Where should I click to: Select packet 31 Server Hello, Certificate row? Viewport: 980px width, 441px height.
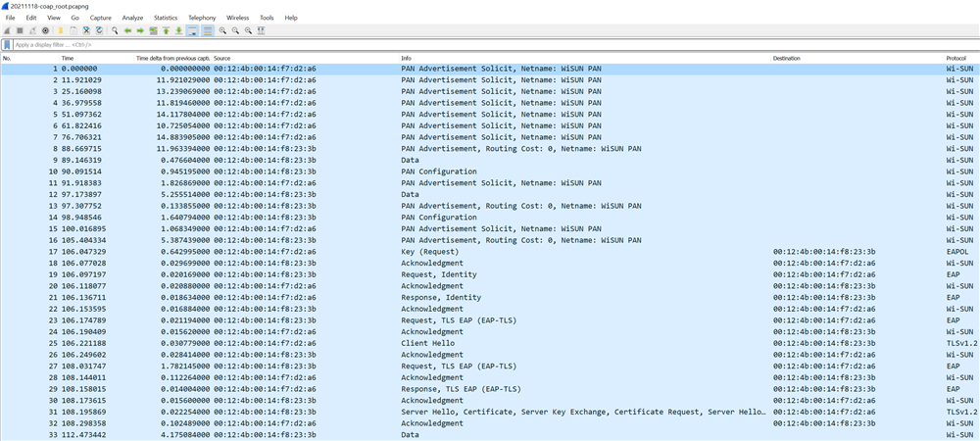(490, 412)
